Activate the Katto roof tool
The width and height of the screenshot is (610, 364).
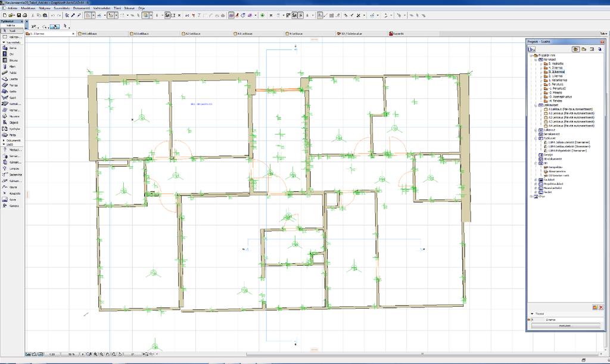click(x=12, y=91)
